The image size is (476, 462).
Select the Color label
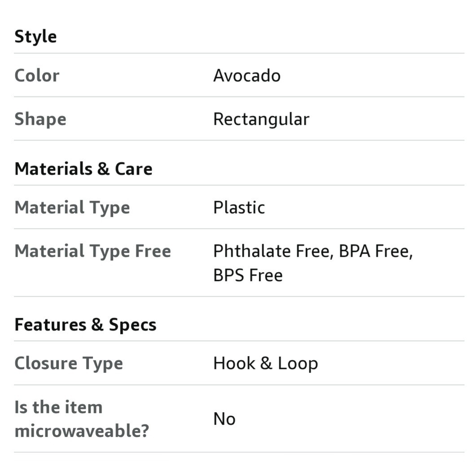pos(37,75)
